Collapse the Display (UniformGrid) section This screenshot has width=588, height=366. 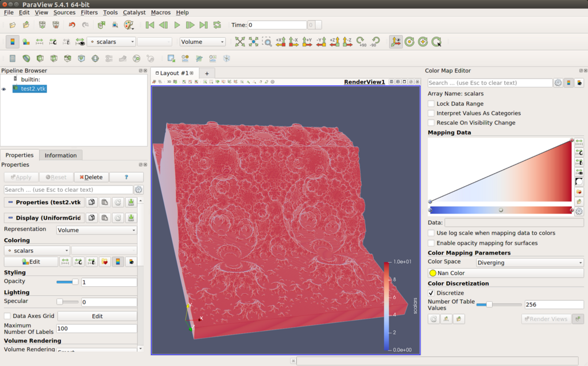[10, 218]
